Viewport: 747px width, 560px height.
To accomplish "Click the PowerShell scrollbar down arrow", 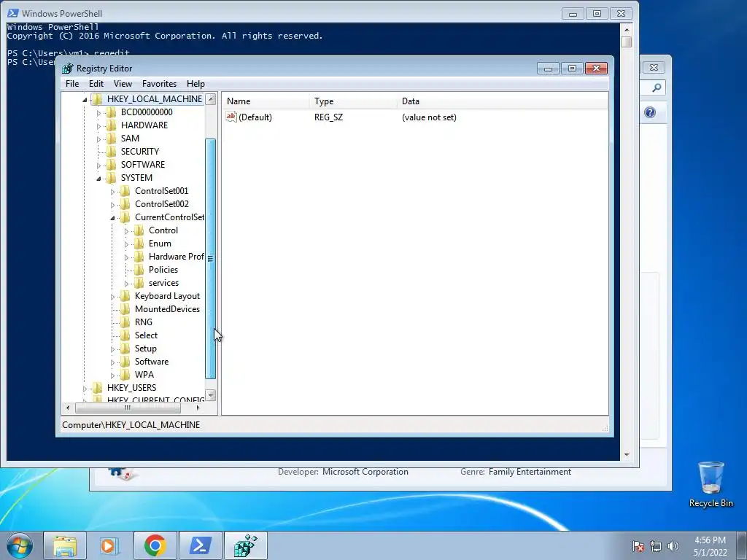I will (x=627, y=455).
